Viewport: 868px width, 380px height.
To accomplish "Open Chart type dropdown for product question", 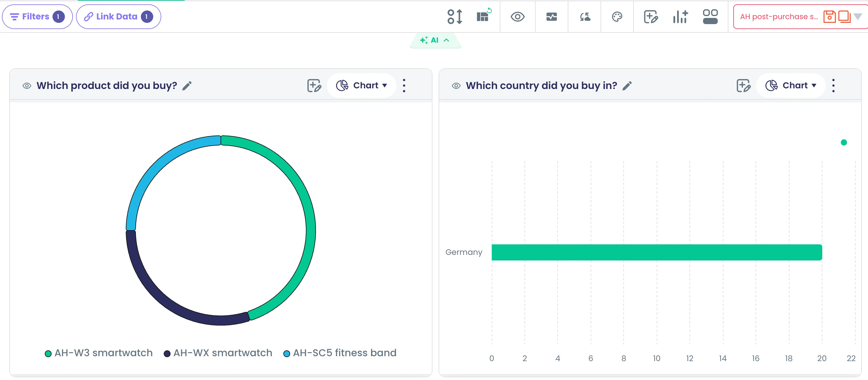I will point(361,86).
